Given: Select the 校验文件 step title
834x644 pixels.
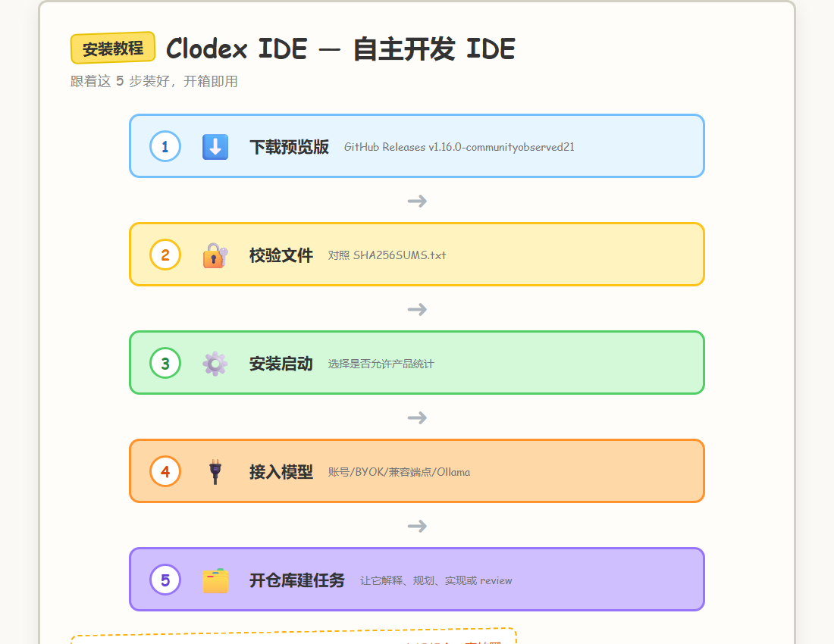Looking at the screenshot, I should point(281,255).
